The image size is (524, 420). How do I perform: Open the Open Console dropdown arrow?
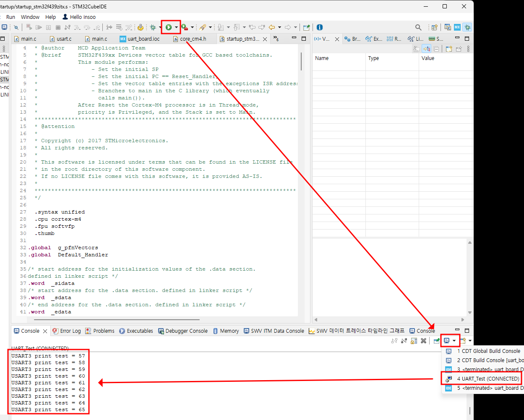(470, 341)
